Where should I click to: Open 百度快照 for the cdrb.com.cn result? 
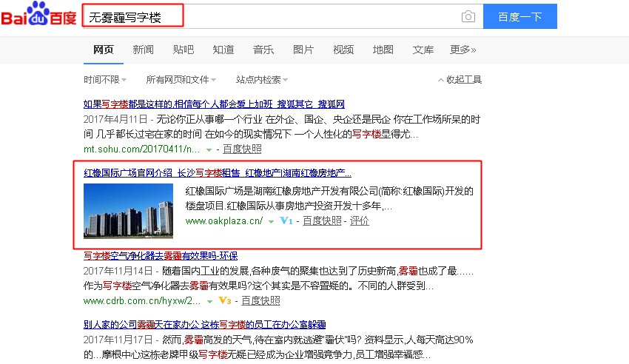pos(260,300)
